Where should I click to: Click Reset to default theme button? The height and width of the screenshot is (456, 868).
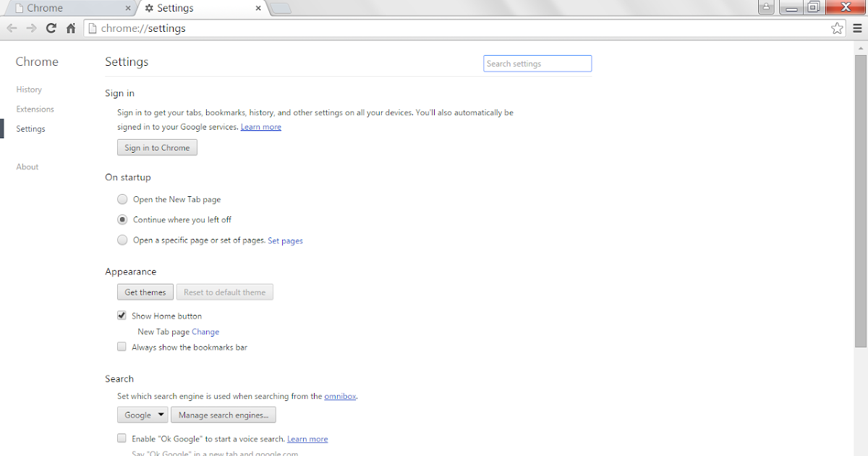(224, 292)
